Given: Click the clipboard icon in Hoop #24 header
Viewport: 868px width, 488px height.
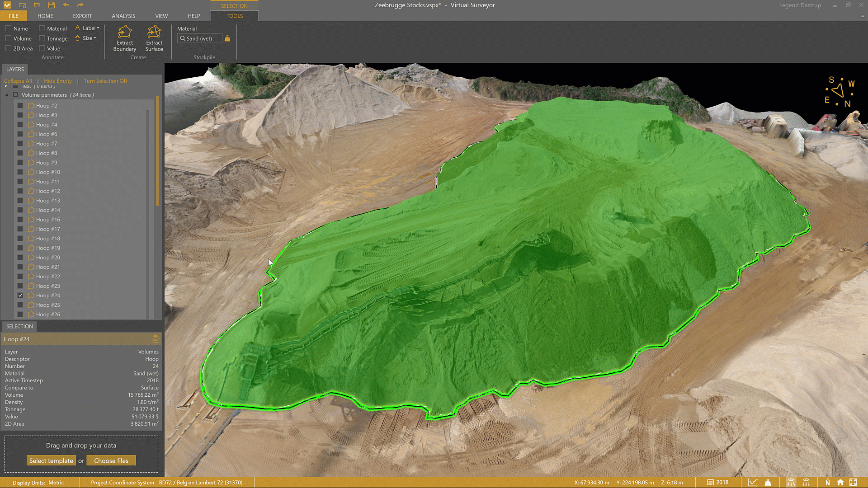Looking at the screenshot, I should (155, 339).
